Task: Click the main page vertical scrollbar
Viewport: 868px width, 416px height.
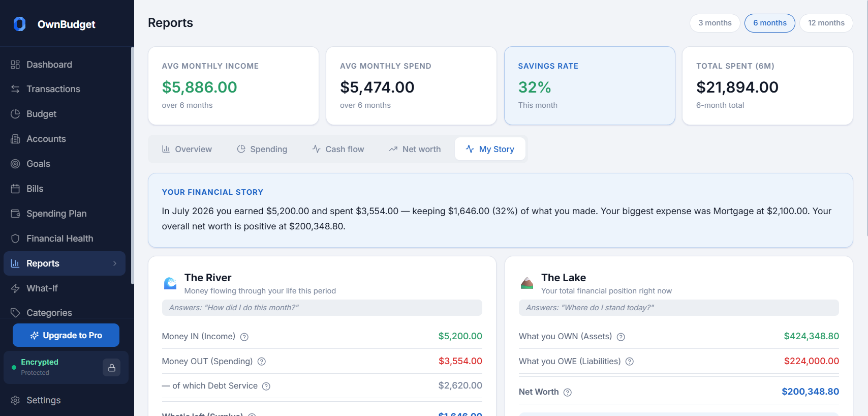Action: pos(866,118)
